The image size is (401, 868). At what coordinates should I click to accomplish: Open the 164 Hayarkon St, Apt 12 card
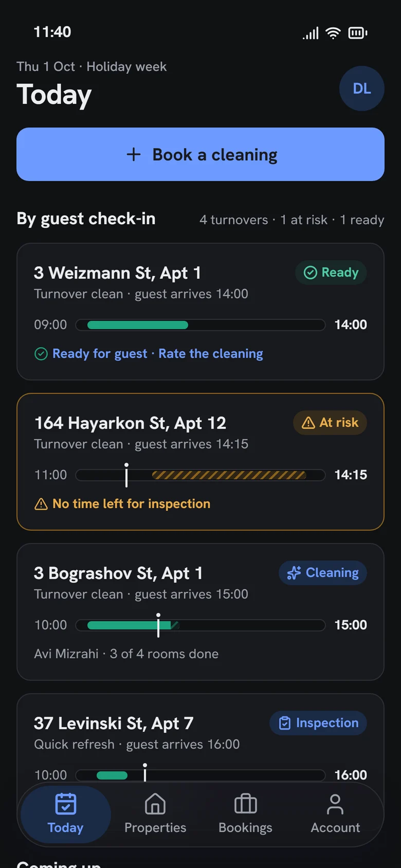click(x=200, y=462)
